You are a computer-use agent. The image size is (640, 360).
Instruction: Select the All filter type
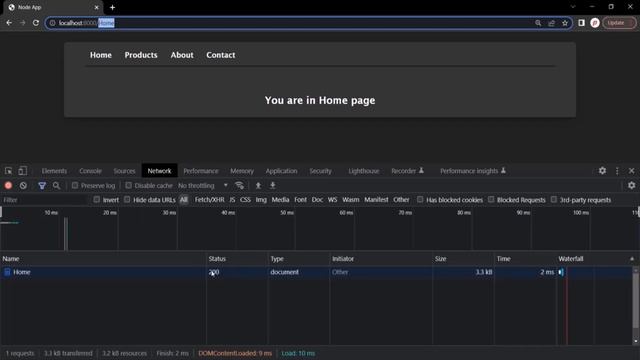(184, 200)
